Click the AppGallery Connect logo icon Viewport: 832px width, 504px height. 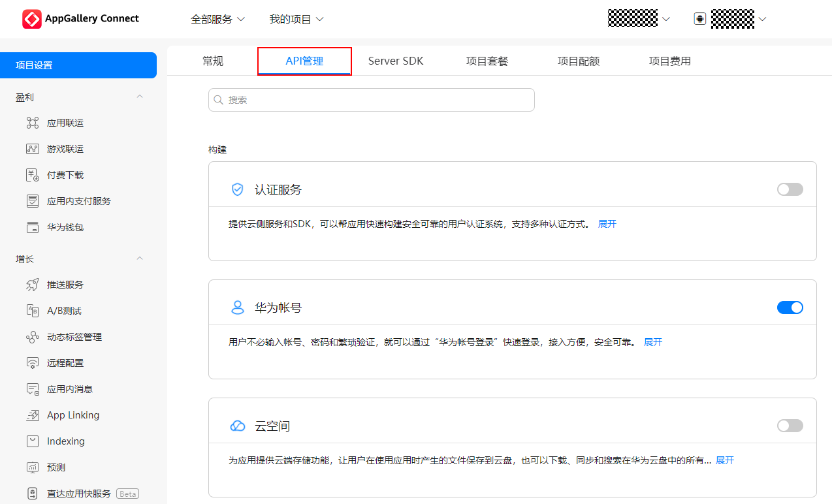pos(32,19)
